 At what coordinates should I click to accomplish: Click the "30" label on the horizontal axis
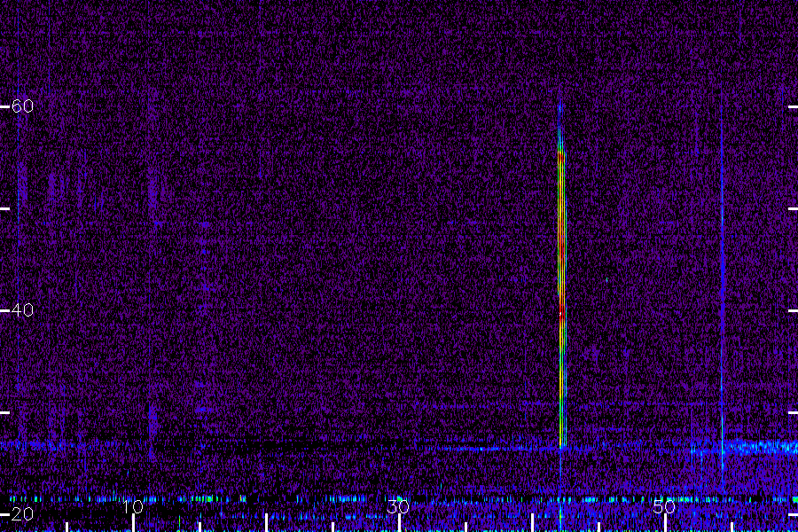tap(398, 507)
